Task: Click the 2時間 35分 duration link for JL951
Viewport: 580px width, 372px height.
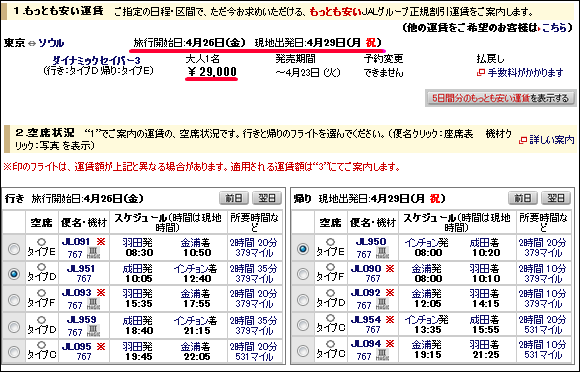Action: tap(253, 269)
